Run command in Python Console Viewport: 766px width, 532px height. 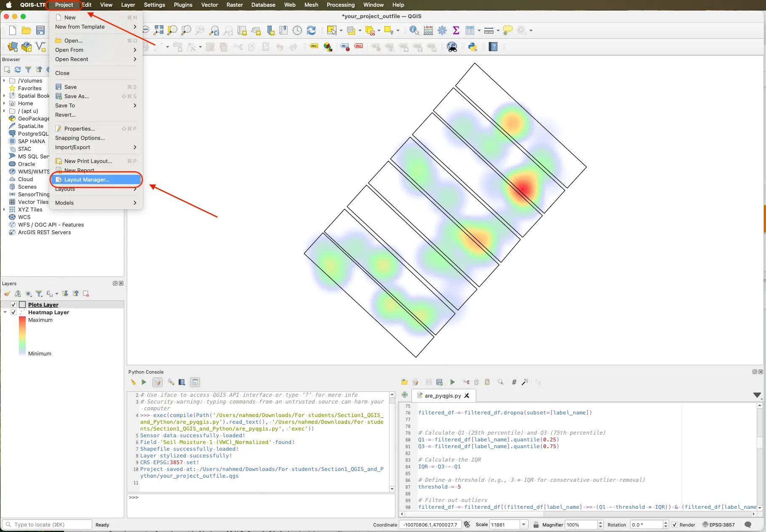[x=144, y=382]
